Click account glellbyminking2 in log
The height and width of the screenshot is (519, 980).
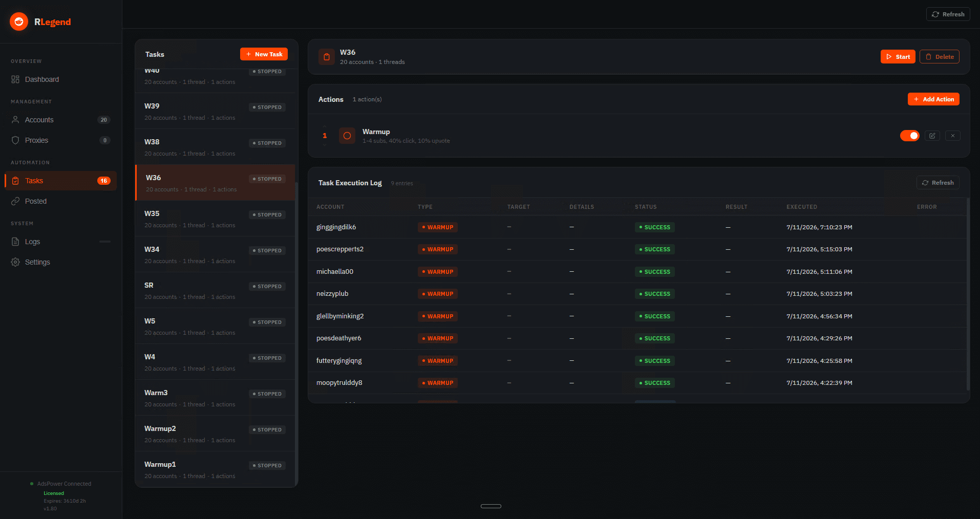pos(340,316)
